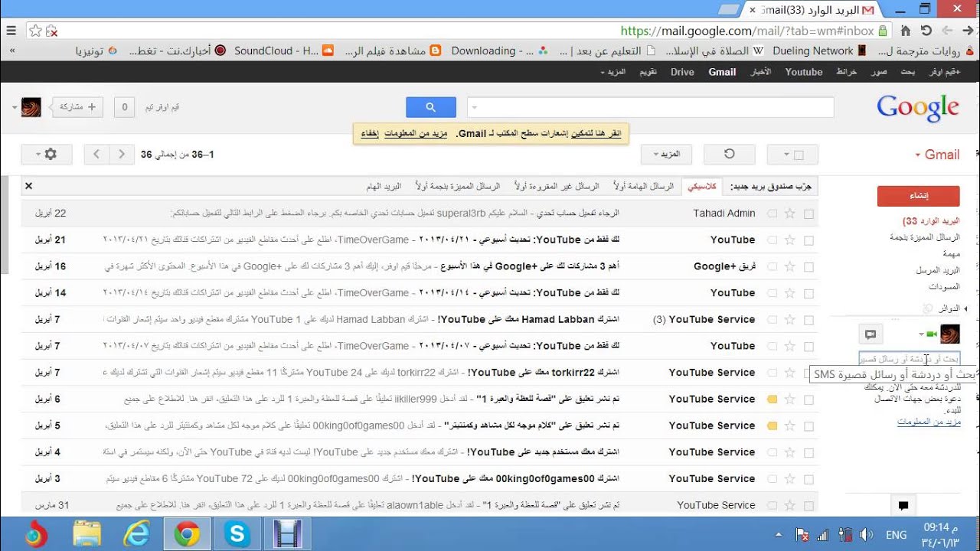The width and height of the screenshot is (980, 551).
Task: Open the Dueling Network bookmark
Action: click(x=819, y=51)
